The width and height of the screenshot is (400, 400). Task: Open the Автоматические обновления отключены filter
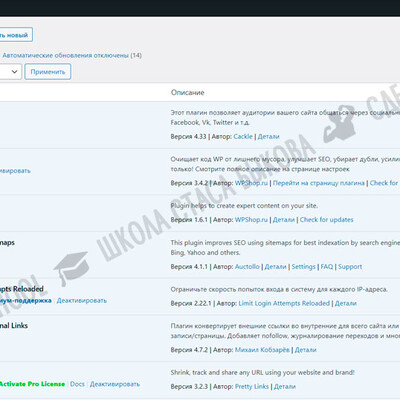pyautogui.click(x=65, y=55)
